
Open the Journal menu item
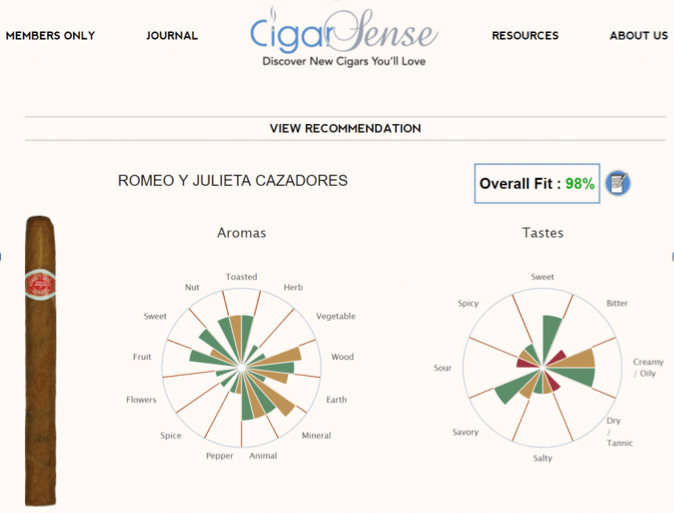pos(172,36)
